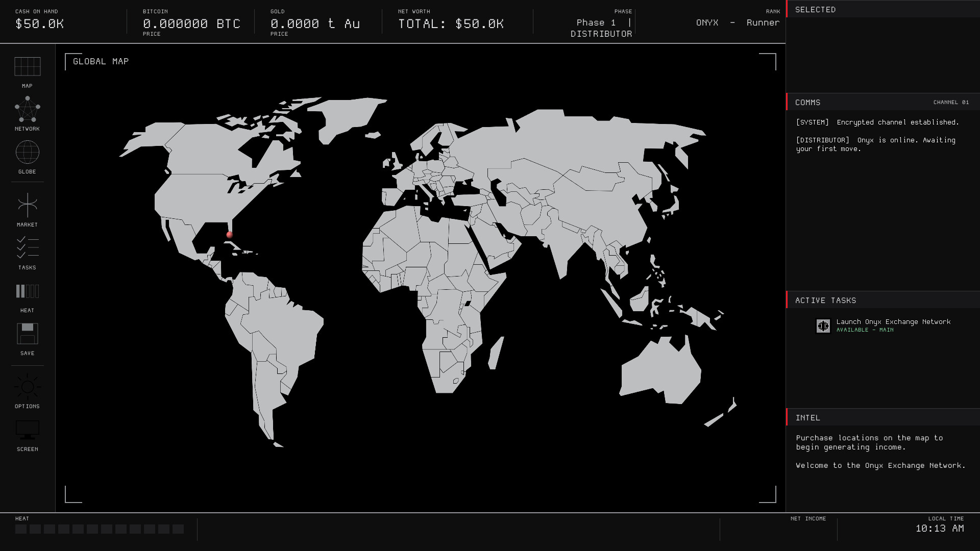Viewport: 980px width, 551px height.
Task: Click the Purchase locations intel text
Action: tap(869, 442)
